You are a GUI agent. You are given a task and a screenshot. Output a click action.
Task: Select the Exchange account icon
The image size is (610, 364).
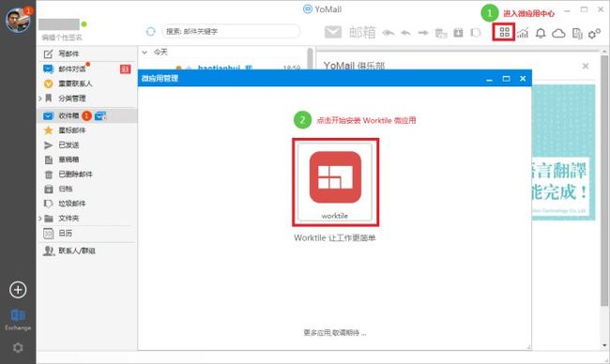click(18, 315)
